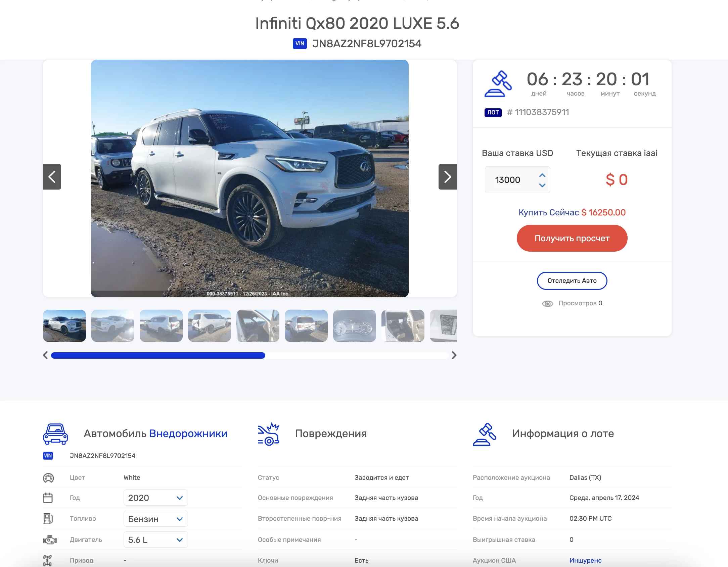Click the Информация о лоте heading
The image size is (728, 567).
click(563, 434)
